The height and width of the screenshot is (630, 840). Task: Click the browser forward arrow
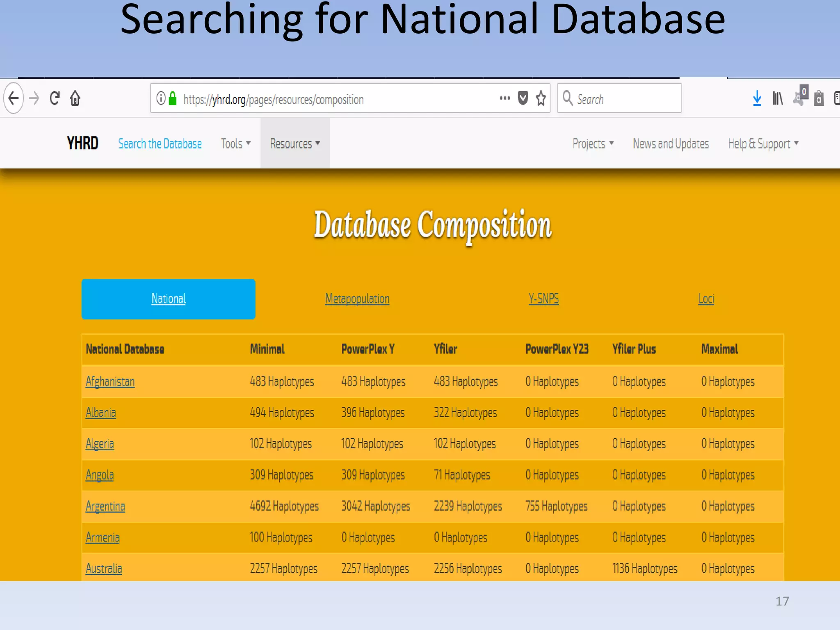(34, 98)
